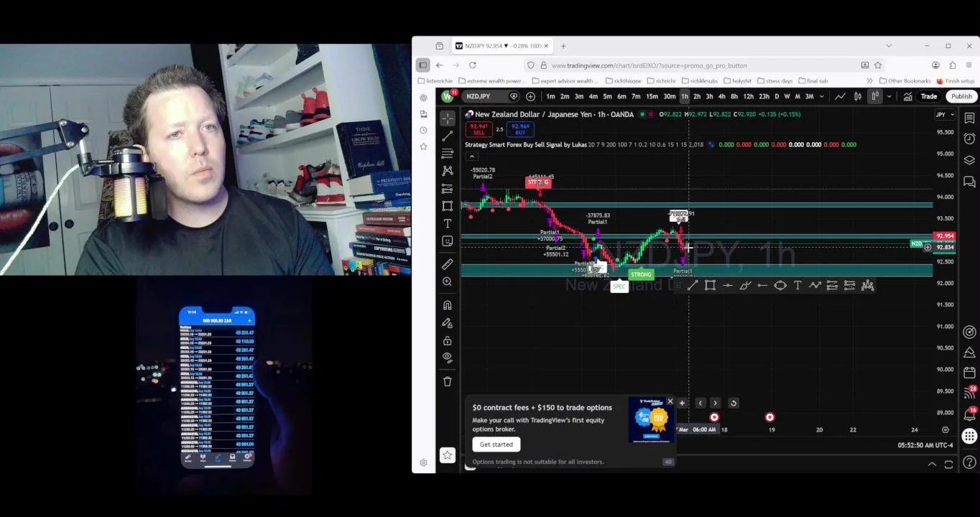Select the ruler measure tool
This screenshot has width=980, height=517.
(x=448, y=264)
